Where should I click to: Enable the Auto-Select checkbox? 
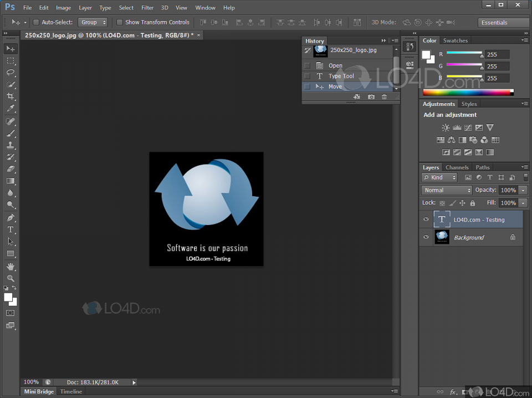click(x=36, y=22)
